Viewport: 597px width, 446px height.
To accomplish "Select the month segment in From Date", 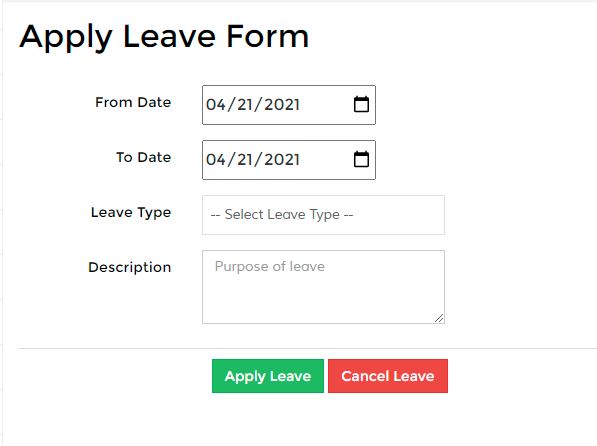I will pos(216,105).
